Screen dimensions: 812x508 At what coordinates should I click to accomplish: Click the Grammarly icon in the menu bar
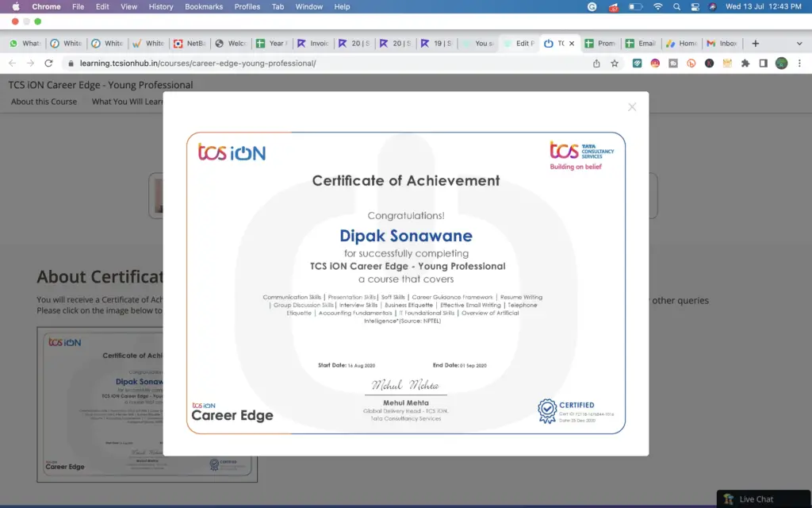[592, 6]
